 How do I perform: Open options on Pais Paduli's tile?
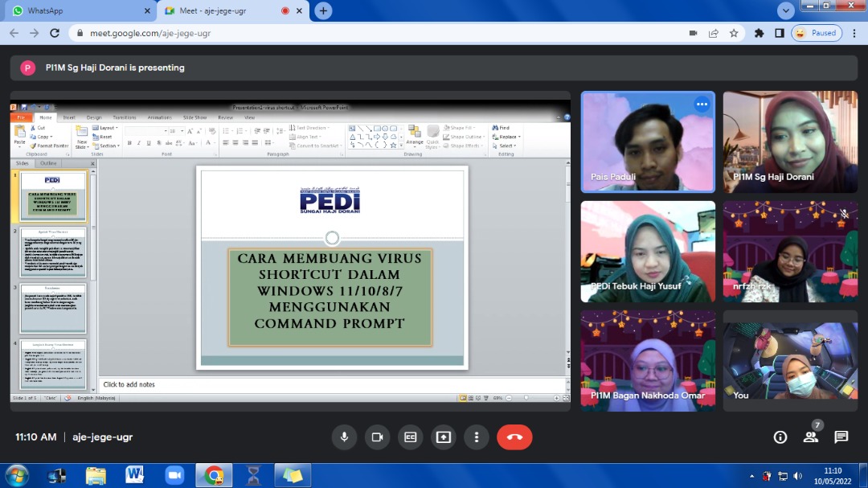(x=702, y=105)
